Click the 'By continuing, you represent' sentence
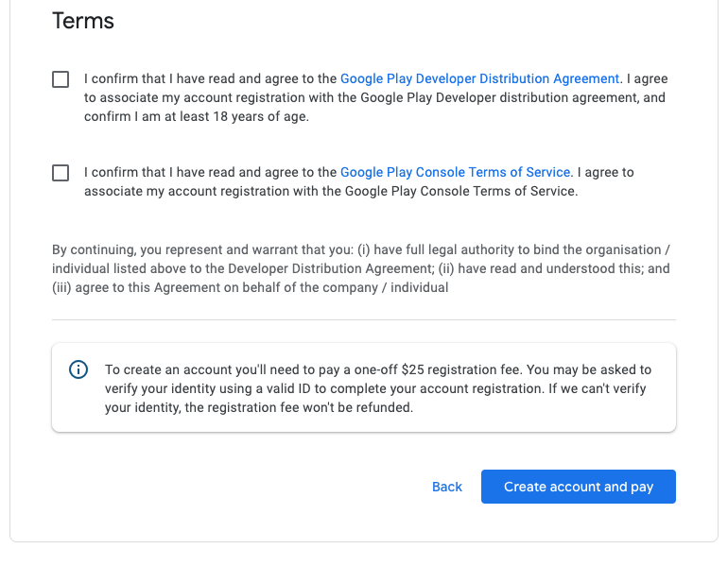 [x=189, y=250]
